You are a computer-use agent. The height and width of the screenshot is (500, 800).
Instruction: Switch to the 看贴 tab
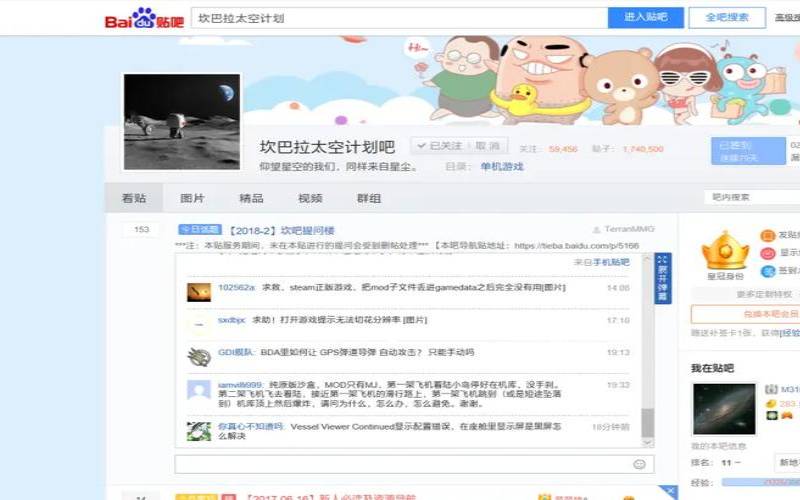[x=134, y=198]
